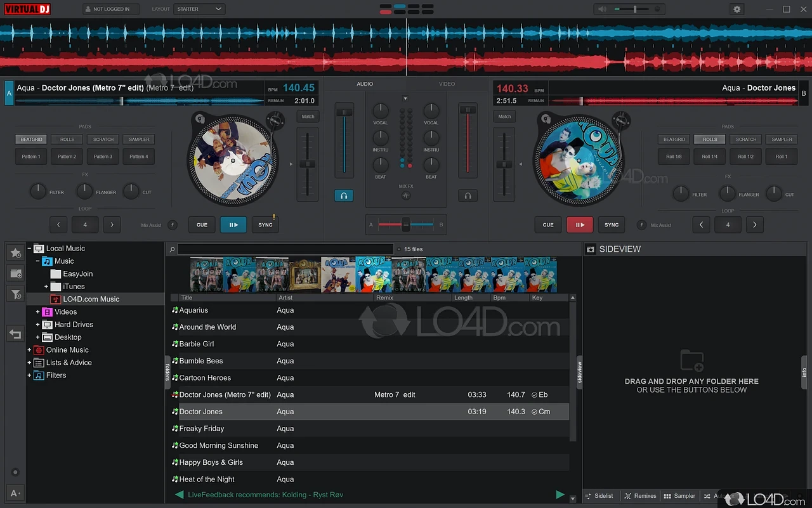
Task: Open settings via the gear icon
Action: (737, 9)
